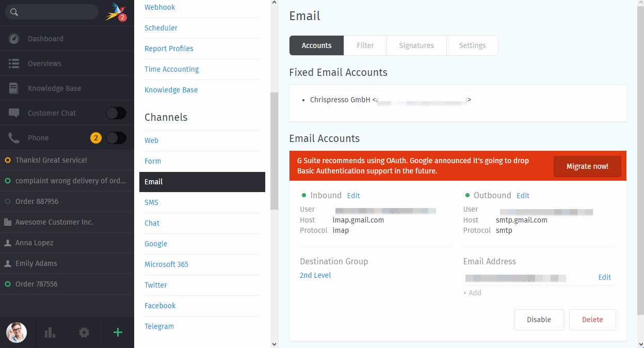Image resolution: width=644 pixels, height=348 pixels.
Task: Click status circle of Thanks! Great service!
Action: tap(8, 160)
